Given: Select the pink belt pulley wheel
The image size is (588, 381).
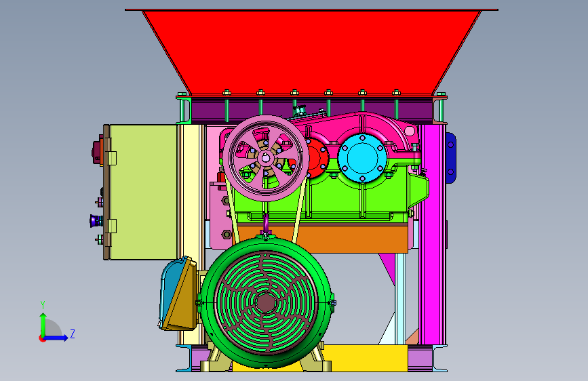Looking at the screenshot, I should pyautogui.click(x=266, y=158).
